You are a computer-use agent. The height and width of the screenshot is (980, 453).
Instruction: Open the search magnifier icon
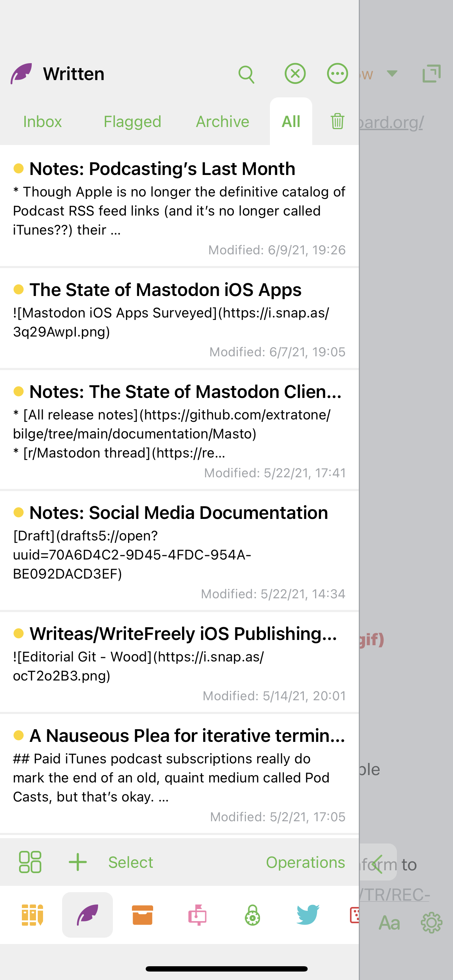246,74
